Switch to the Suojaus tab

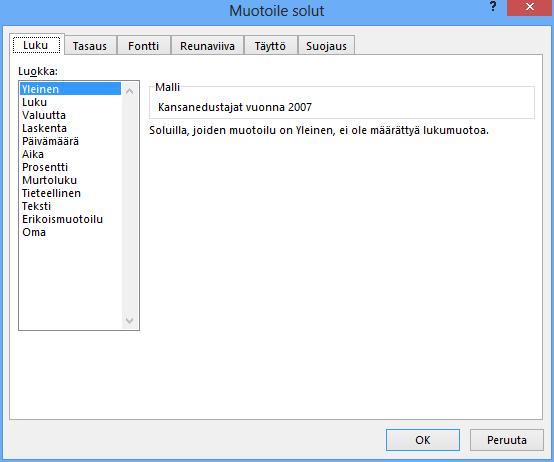point(326,46)
